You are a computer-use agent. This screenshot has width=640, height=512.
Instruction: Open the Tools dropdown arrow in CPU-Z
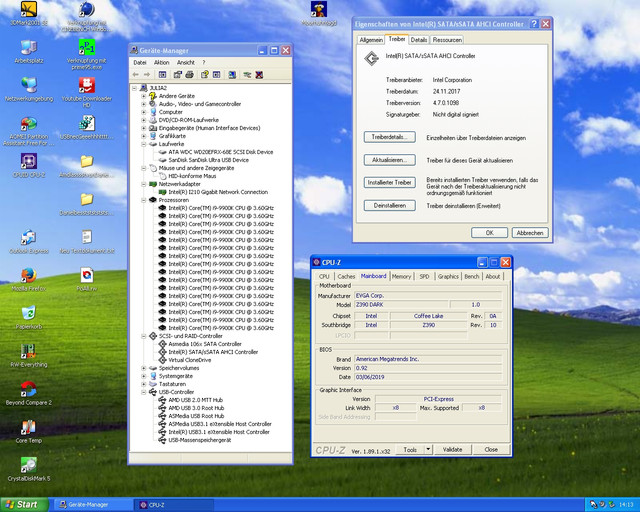point(428,450)
